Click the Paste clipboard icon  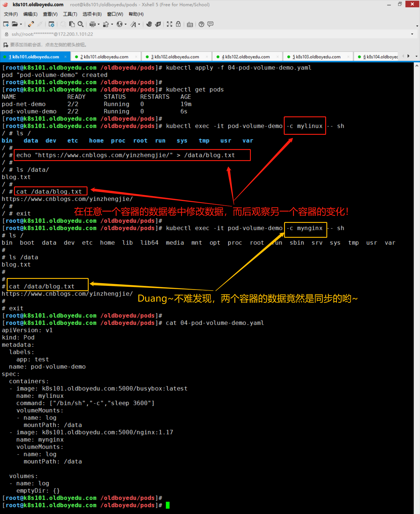point(72,24)
